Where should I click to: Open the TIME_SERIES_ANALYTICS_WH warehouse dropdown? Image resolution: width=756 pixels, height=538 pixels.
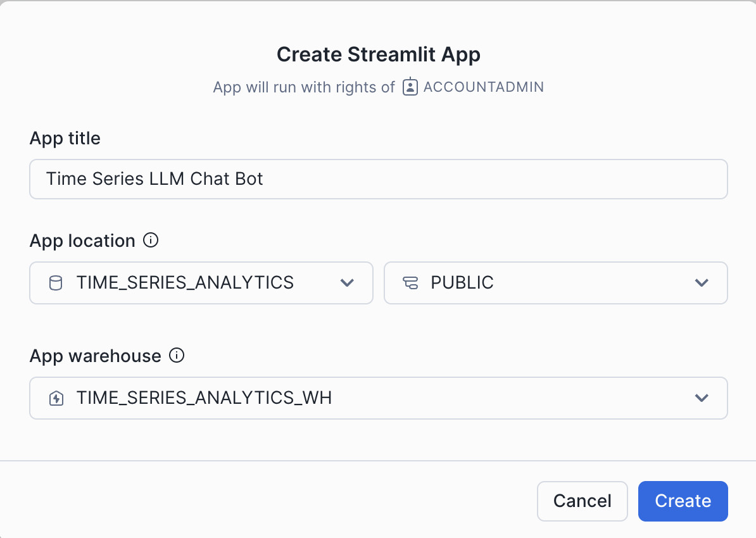(x=380, y=398)
